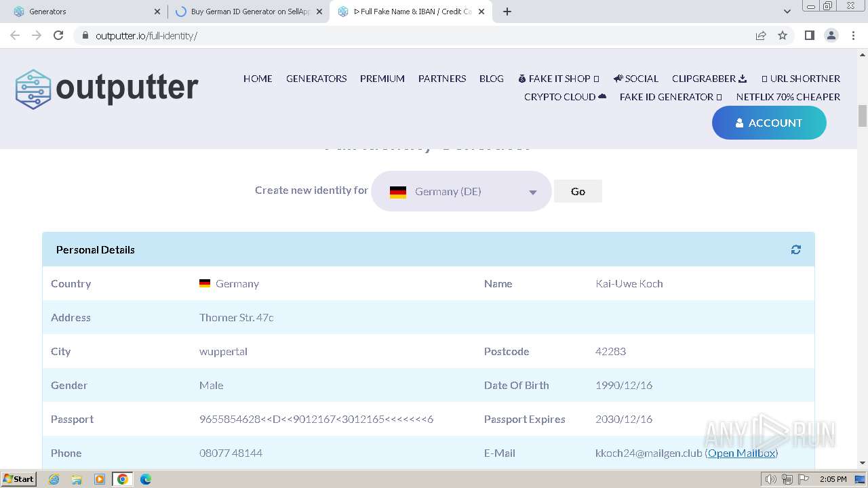Open the Windows Start menu
This screenshot has height=488, width=868.
[18, 479]
